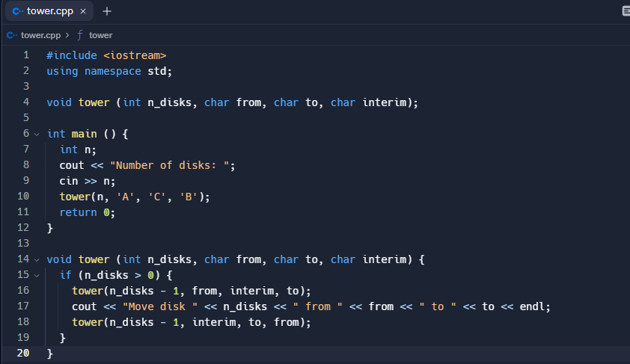This screenshot has height=364, width=630.
Task: Click line number 20 in gutter
Action: (x=23, y=354)
